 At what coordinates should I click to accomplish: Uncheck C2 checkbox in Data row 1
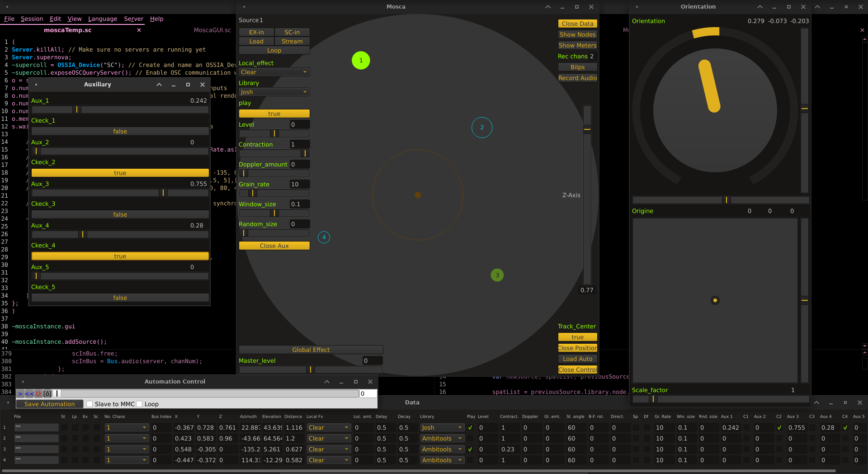pyautogui.click(x=779, y=427)
